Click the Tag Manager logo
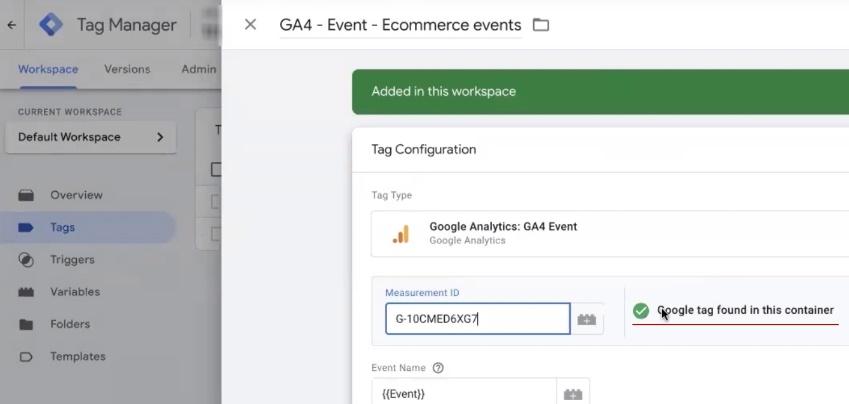Image resolution: width=849 pixels, height=404 pixels. coord(51,25)
